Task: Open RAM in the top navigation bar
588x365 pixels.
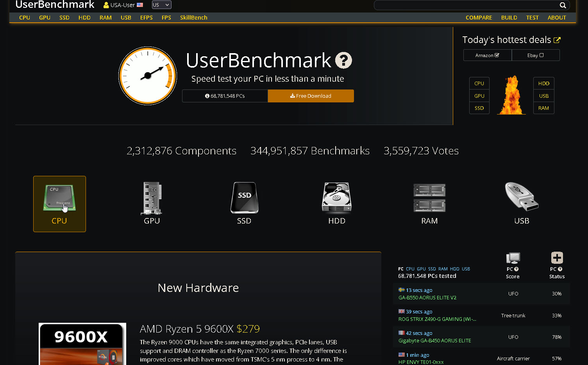Action: (105, 18)
